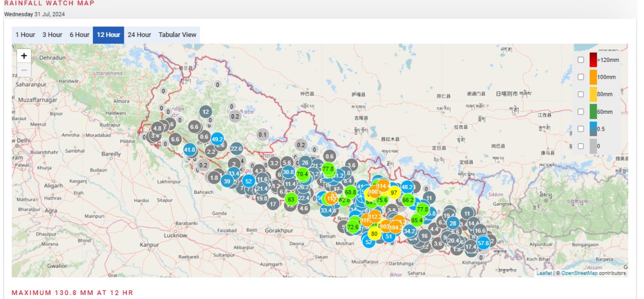The image size is (644, 299).
Task: Click the gray 16.6 rainfall marker
Action: tap(480, 231)
